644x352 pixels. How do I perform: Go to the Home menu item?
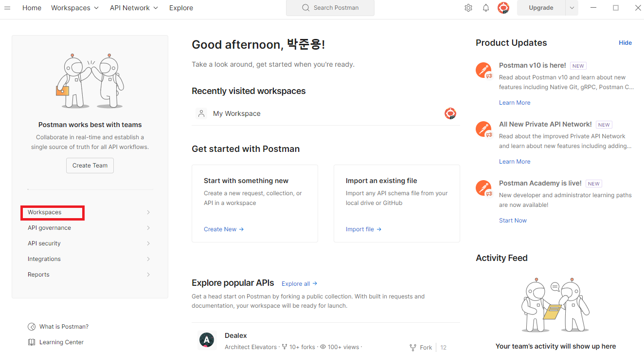(x=32, y=8)
